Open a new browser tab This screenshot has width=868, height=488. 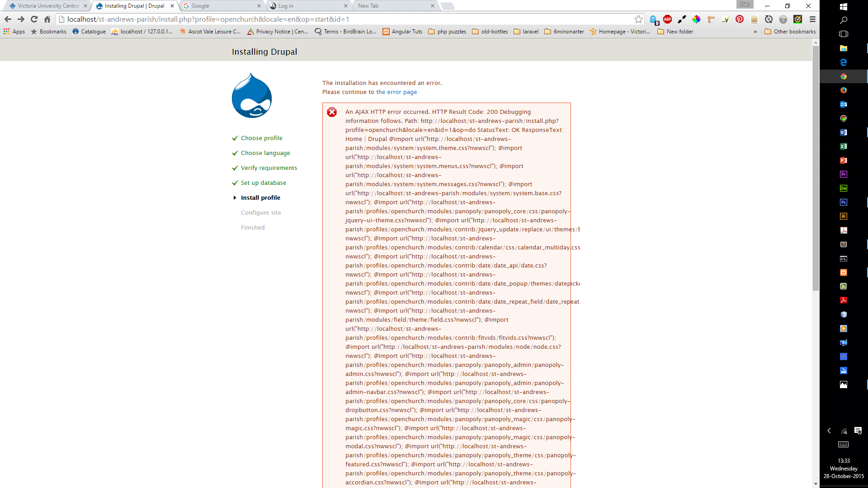[x=447, y=6]
